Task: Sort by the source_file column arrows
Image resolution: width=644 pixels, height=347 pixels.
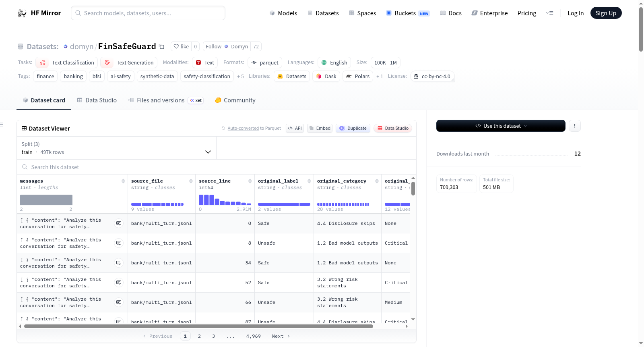Action: click(x=191, y=181)
